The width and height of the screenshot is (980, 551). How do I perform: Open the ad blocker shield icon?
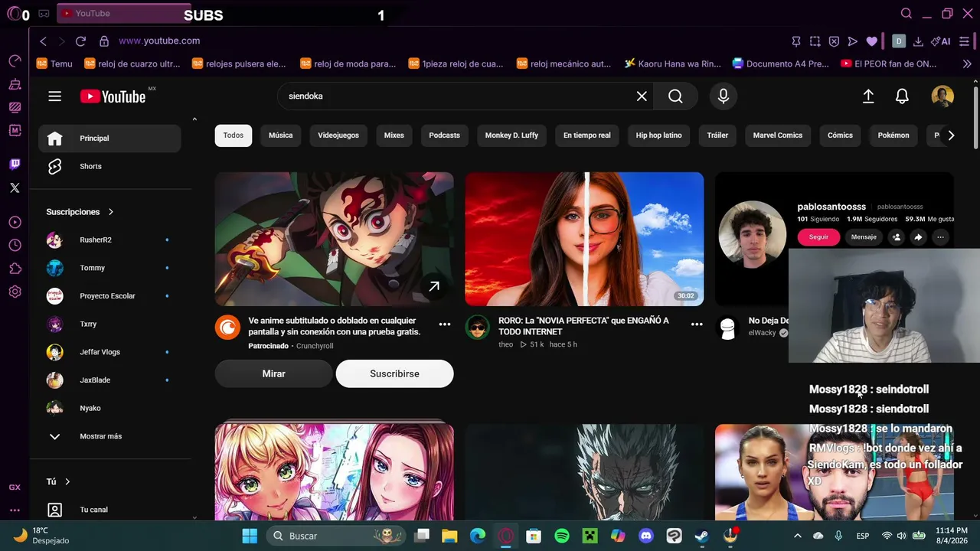tap(834, 41)
